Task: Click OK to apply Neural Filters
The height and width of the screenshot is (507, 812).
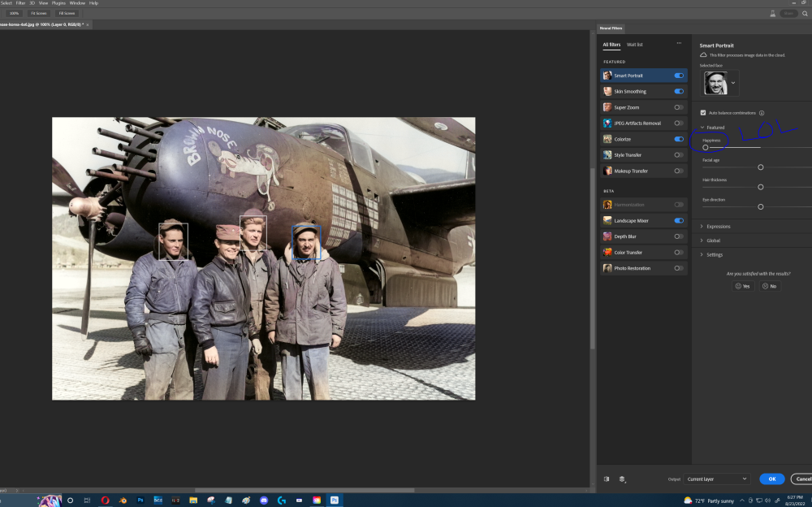Action: [x=771, y=479]
